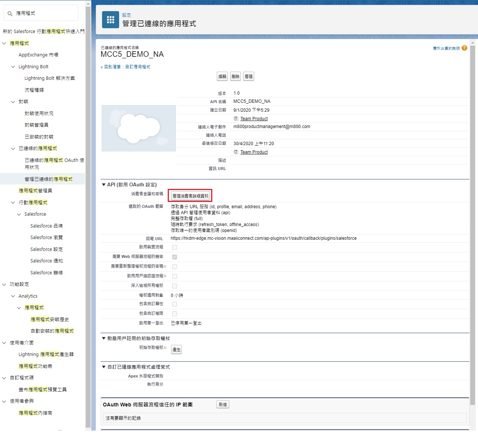Image resolution: width=478 pixels, height=448 pixels.
Task: Click the 管理 button
Action: pyautogui.click(x=249, y=76)
